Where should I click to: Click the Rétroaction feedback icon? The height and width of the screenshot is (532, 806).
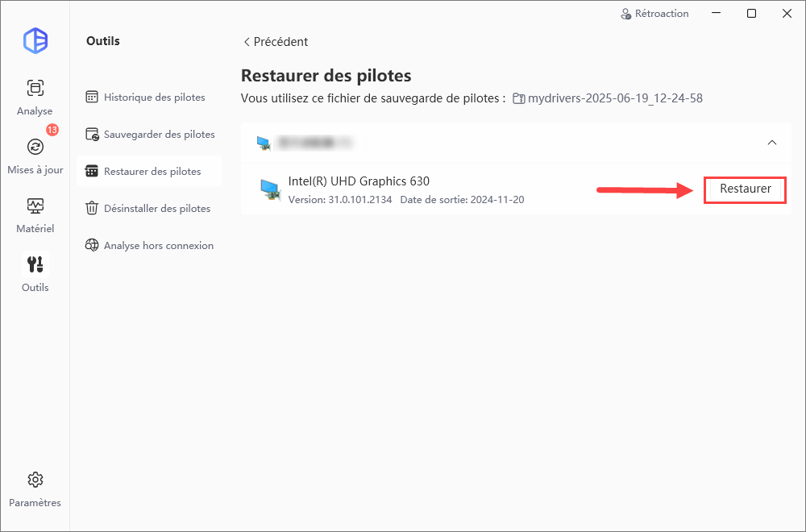(x=625, y=14)
